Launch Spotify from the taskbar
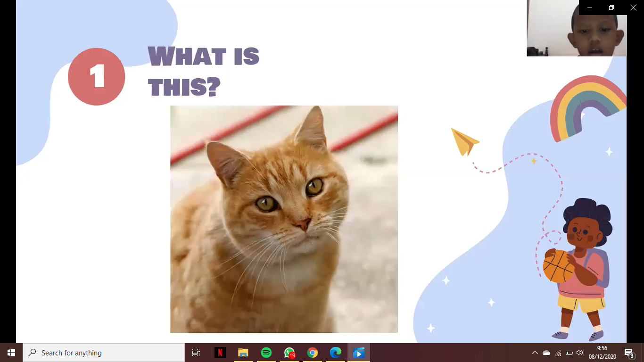This screenshot has width=644, height=362. pos(266,353)
